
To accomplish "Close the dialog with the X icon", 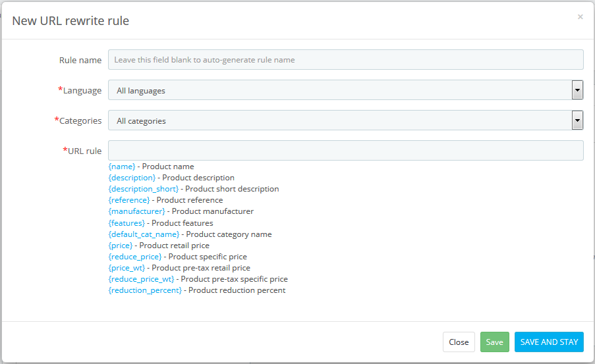I will coord(580,17).
